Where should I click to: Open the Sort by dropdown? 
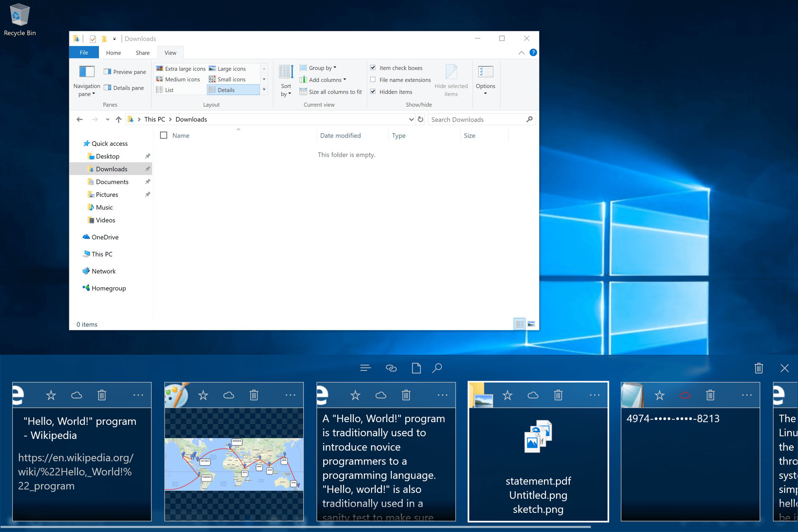(286, 81)
